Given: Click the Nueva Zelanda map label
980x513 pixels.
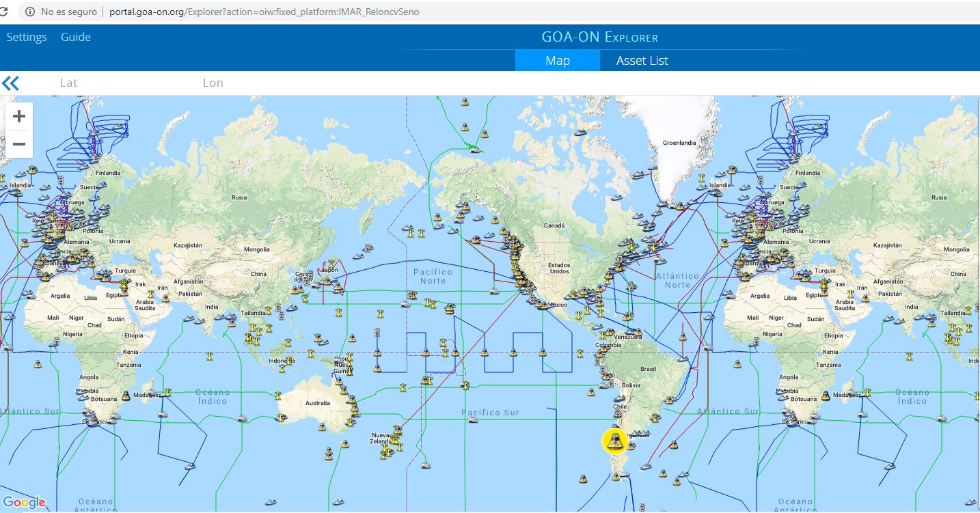Looking at the screenshot, I should pos(380,439).
